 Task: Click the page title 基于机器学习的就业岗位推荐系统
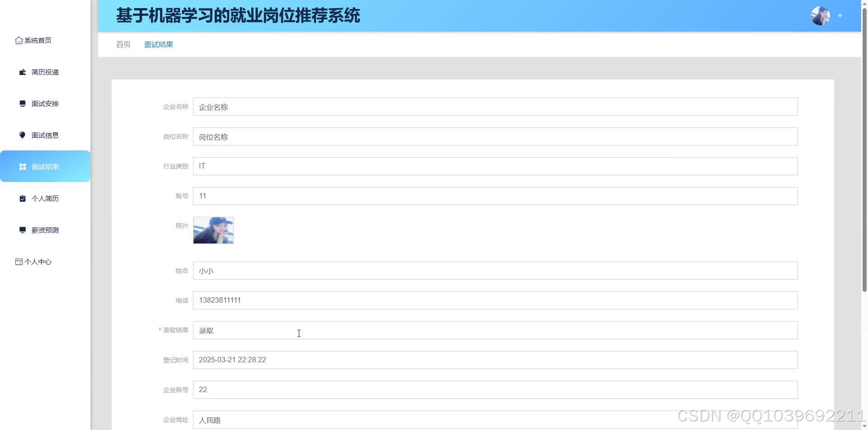(238, 16)
